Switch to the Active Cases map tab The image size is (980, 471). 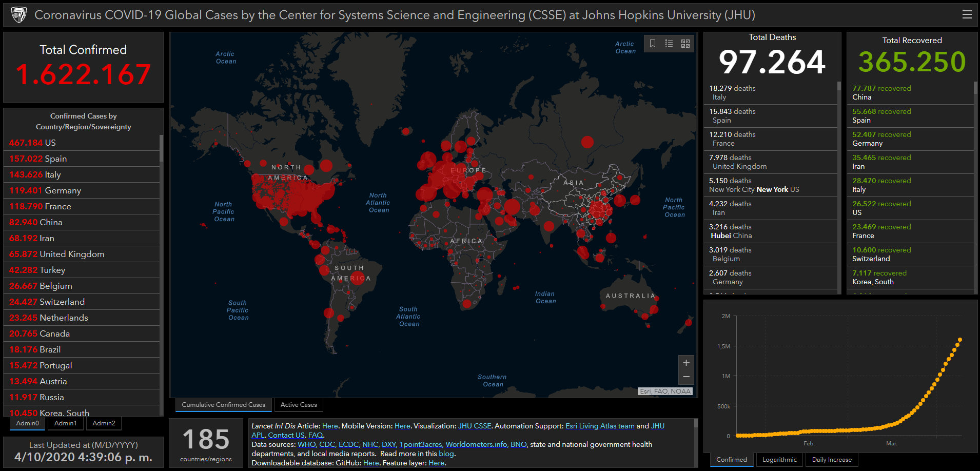point(299,405)
